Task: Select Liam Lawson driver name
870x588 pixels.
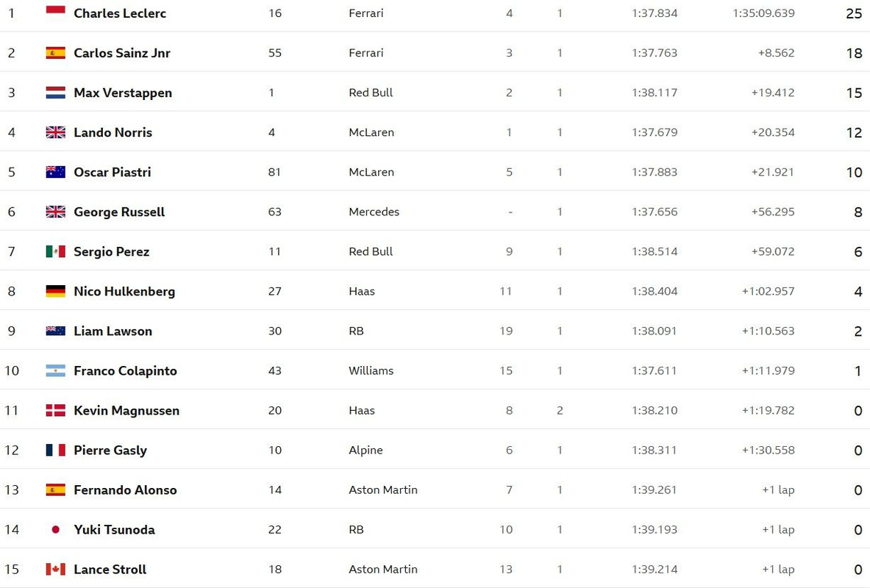Action: [x=113, y=331]
